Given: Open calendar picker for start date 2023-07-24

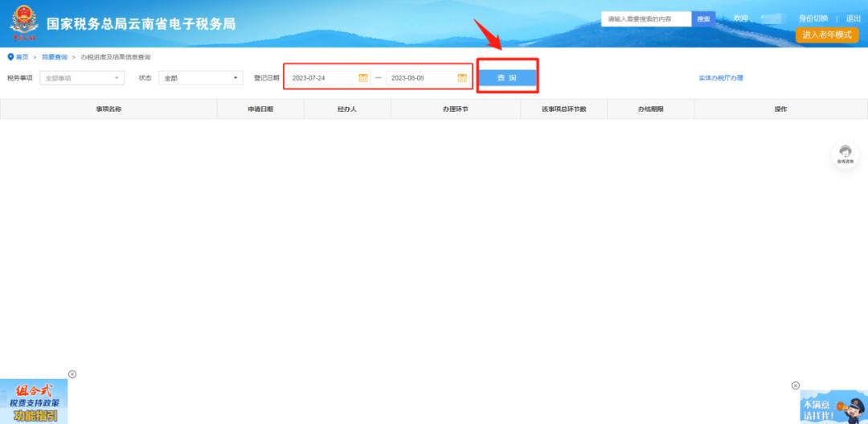Looking at the screenshot, I should pos(363,78).
